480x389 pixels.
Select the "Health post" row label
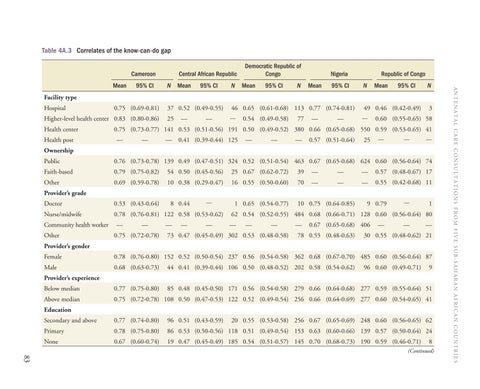click(59, 140)
